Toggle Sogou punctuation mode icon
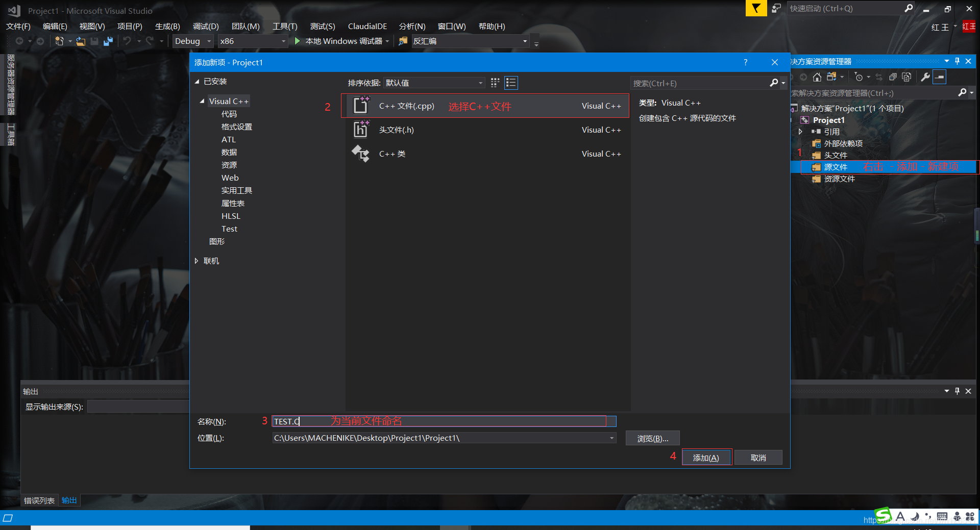This screenshot has width=980, height=530. click(928, 517)
